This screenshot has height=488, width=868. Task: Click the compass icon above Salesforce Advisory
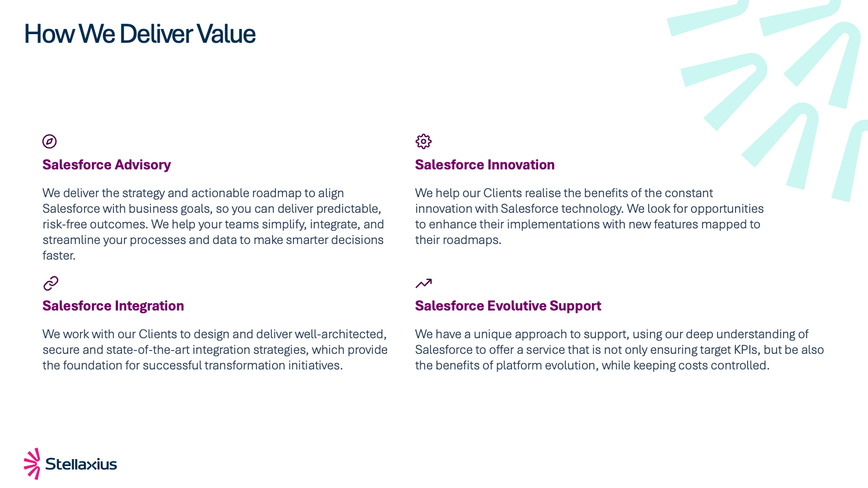50,141
